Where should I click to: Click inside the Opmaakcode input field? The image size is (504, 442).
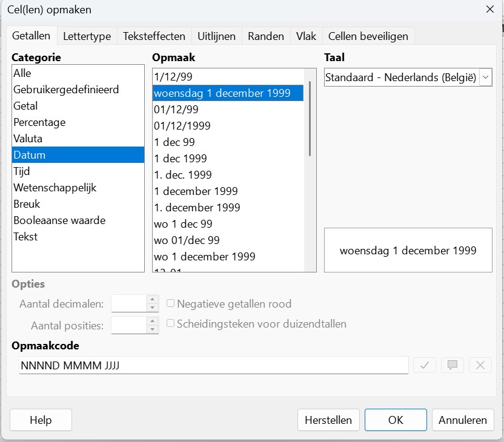(x=212, y=364)
